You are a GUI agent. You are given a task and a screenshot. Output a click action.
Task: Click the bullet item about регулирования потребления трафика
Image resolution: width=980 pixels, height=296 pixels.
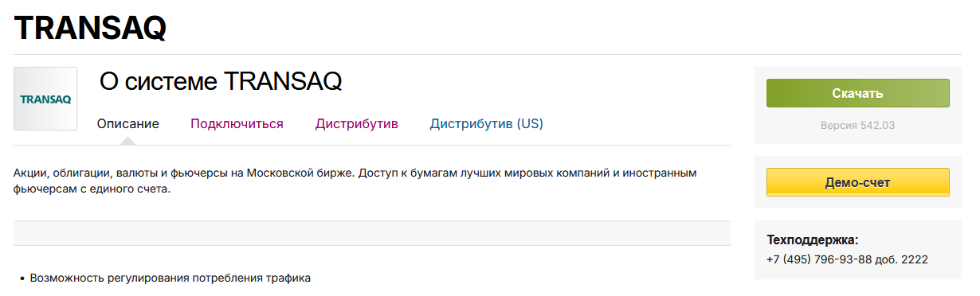point(171,278)
